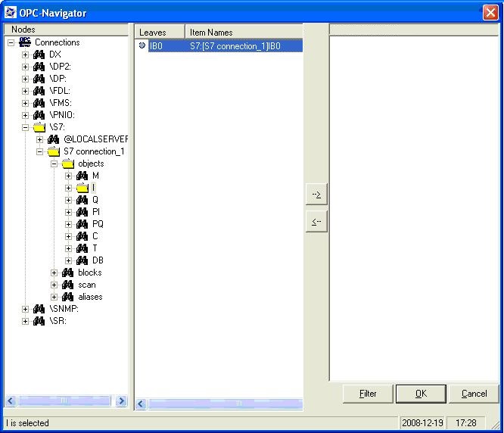The image size is (504, 433).
Task: Expand the @LOCALSERVER node
Action: pos(39,139)
